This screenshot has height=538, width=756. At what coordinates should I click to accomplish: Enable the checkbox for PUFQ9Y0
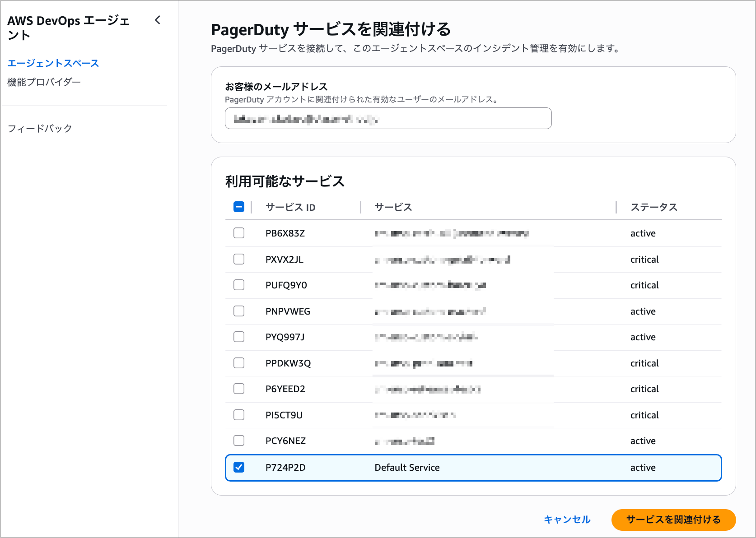[x=239, y=285]
